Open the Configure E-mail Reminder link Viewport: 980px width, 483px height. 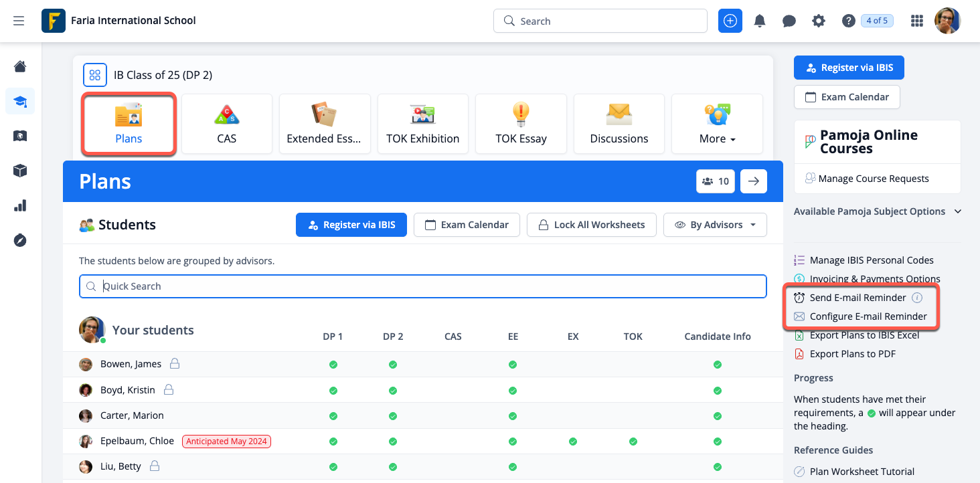coord(868,316)
